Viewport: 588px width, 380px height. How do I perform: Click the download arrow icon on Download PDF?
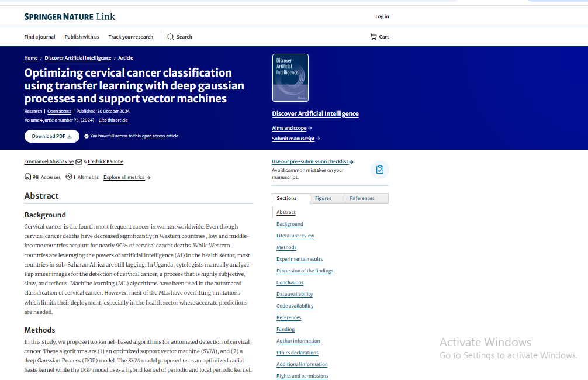(70, 136)
